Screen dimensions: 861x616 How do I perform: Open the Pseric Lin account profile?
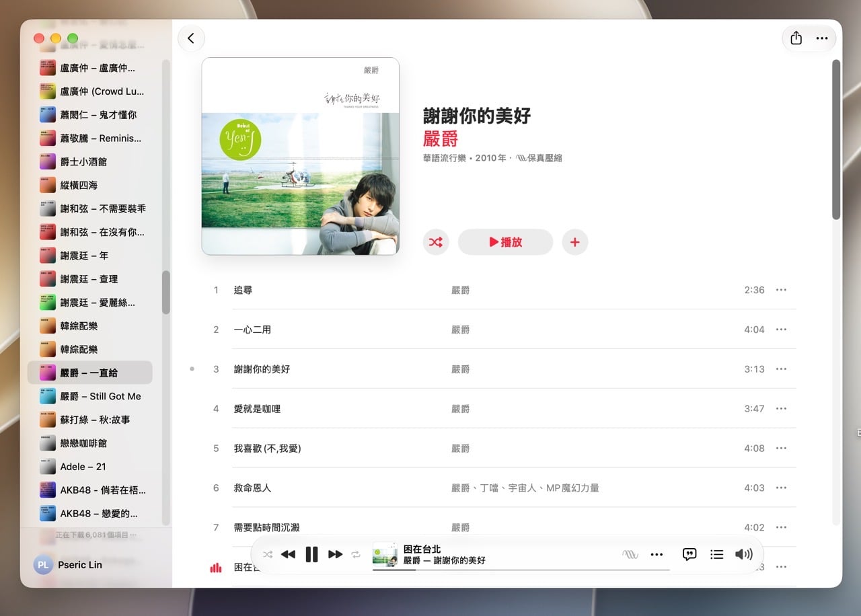pyautogui.click(x=68, y=565)
